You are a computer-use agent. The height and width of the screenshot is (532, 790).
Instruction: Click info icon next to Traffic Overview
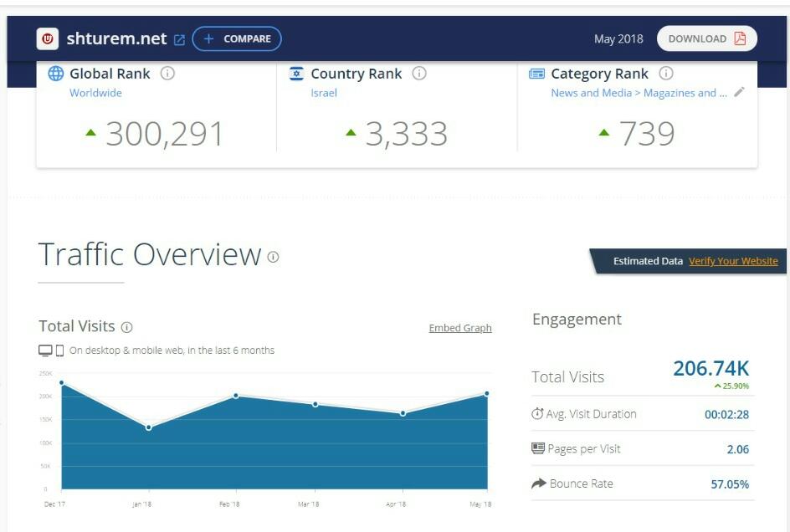point(273,257)
